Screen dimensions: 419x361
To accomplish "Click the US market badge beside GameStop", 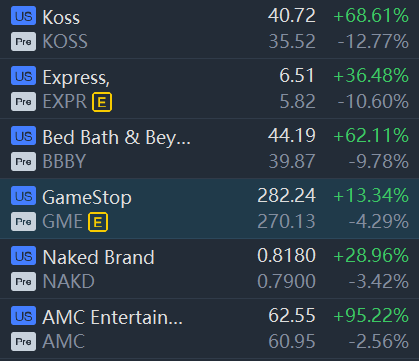I will point(23,196).
